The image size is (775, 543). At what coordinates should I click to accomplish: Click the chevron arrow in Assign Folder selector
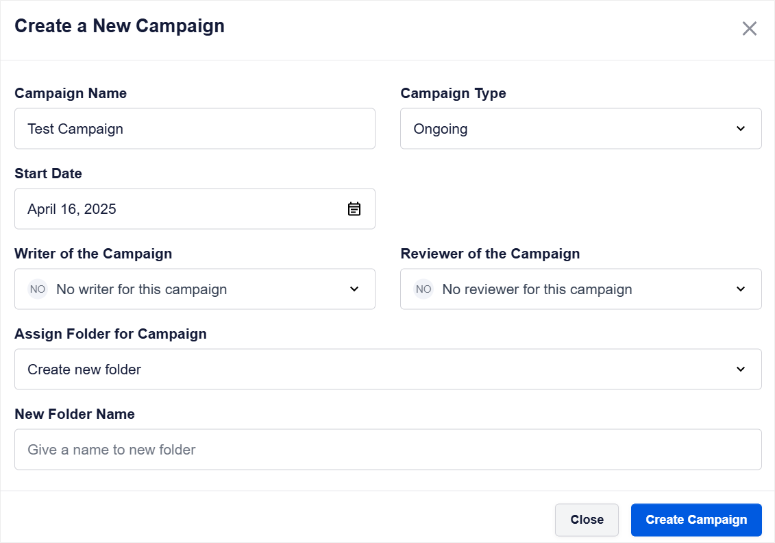click(x=740, y=369)
